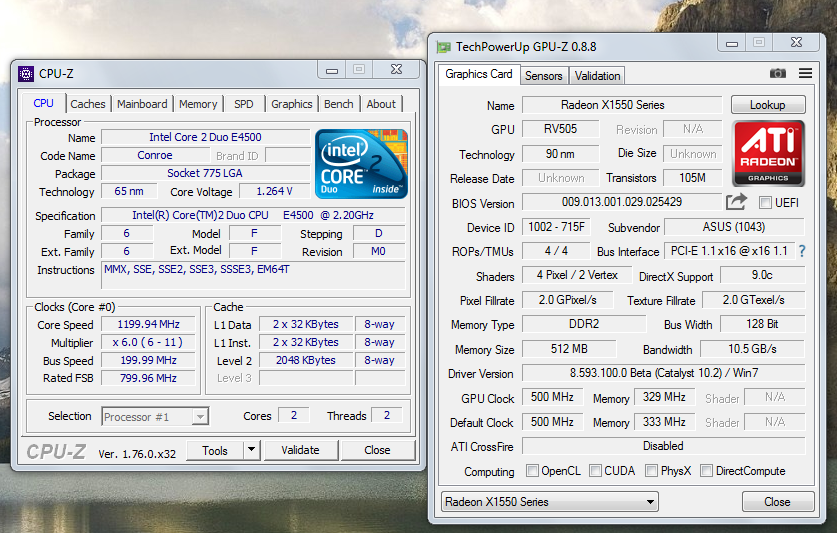Click the BIOS export share arrow icon

coord(737,202)
